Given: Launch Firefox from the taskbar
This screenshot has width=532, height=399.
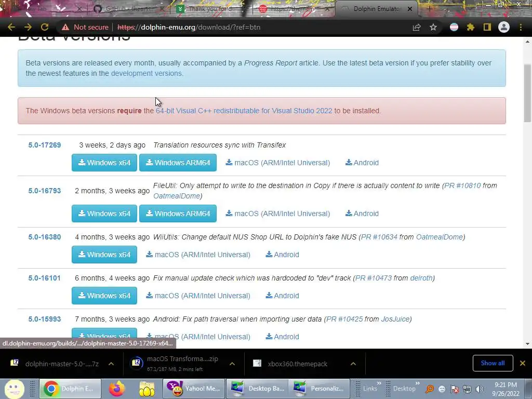Looking at the screenshot, I should tap(117, 389).
